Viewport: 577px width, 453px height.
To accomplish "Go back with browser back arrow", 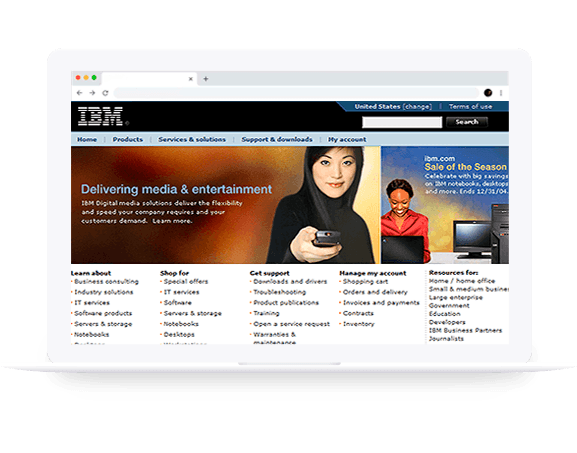I will [79, 93].
